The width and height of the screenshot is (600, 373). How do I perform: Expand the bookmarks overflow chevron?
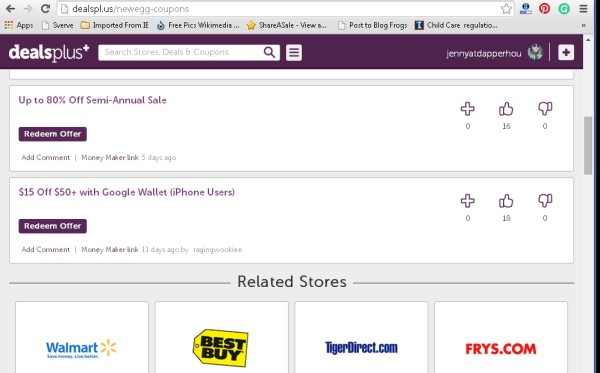(x=584, y=25)
